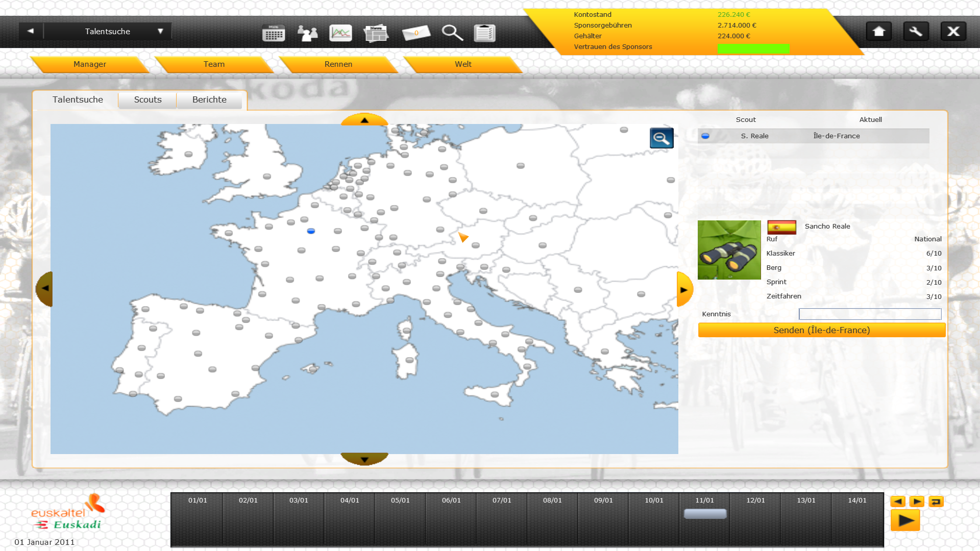Click Senden (Île-de-France) button
Screen dimensions: 980x551
coord(821,330)
